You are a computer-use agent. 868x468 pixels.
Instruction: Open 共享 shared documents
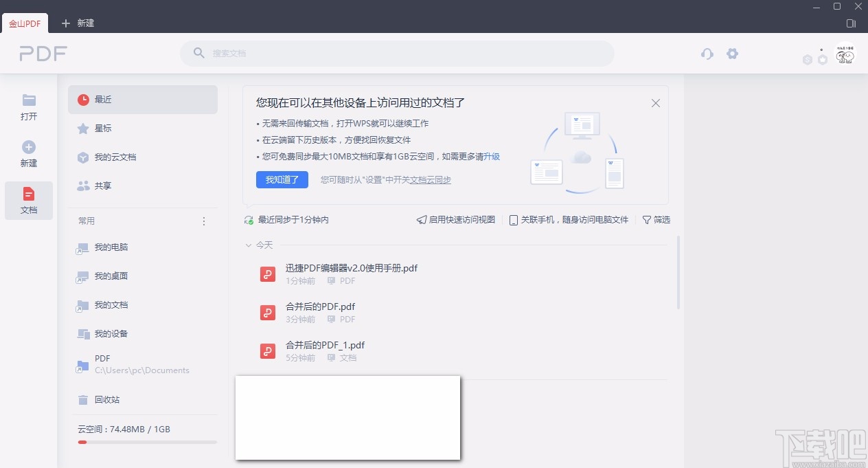point(143,186)
